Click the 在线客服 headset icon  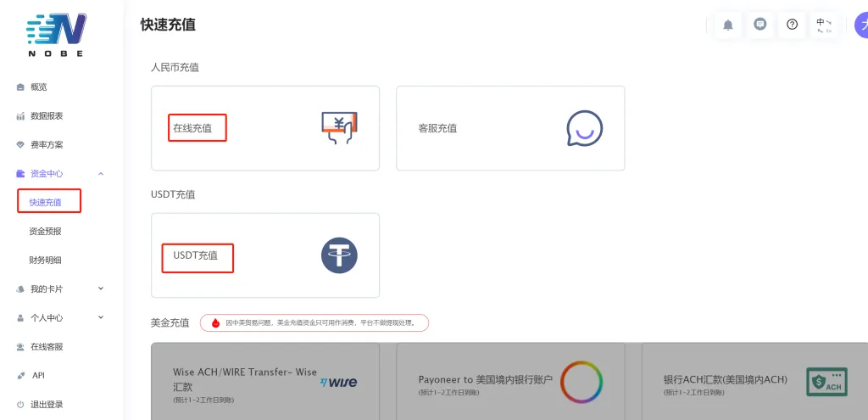(20, 347)
